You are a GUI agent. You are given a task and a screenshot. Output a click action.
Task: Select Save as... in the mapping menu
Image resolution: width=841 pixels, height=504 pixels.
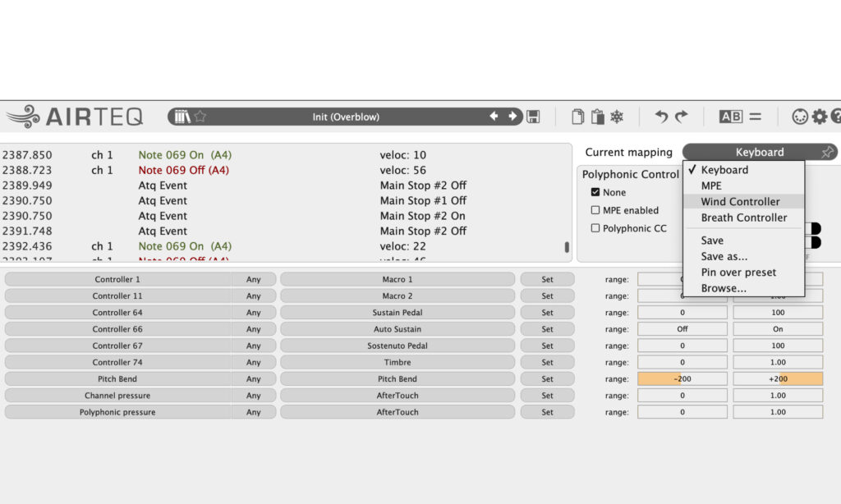744,256
